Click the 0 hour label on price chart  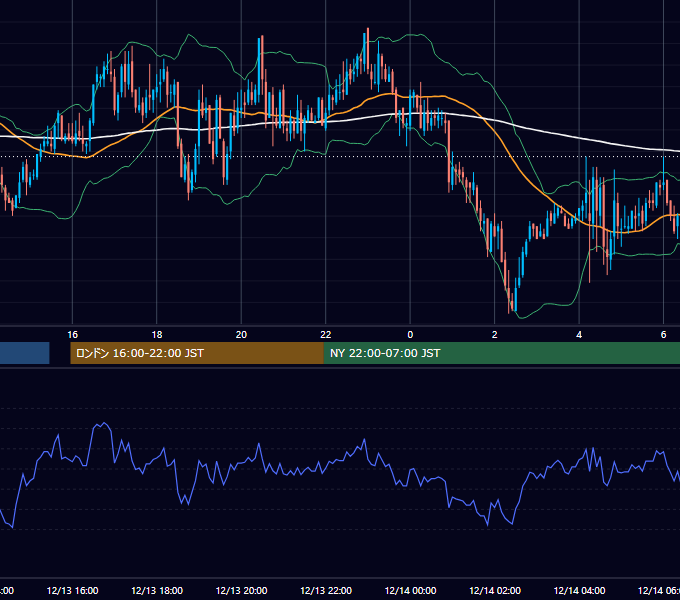(410, 335)
